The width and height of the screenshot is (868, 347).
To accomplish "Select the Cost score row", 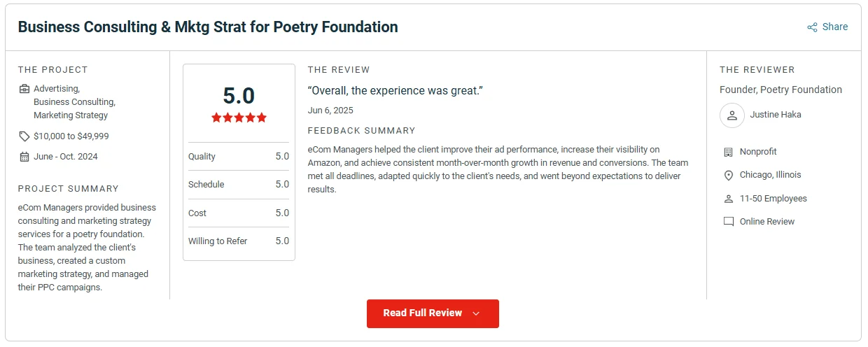I will tap(239, 213).
